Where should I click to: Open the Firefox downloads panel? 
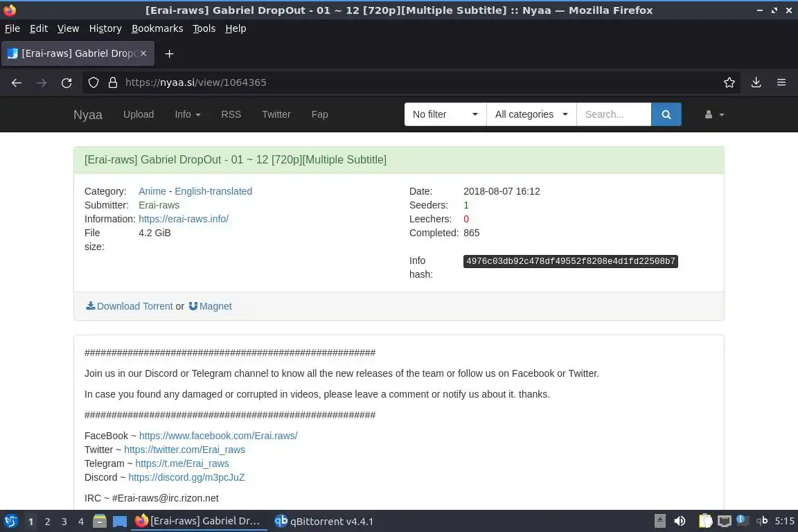756,82
